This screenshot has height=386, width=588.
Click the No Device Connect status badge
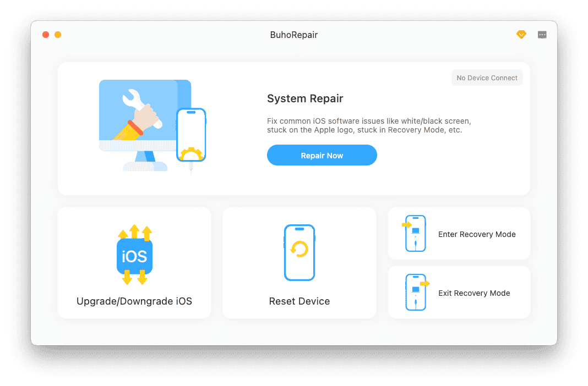[x=487, y=78]
